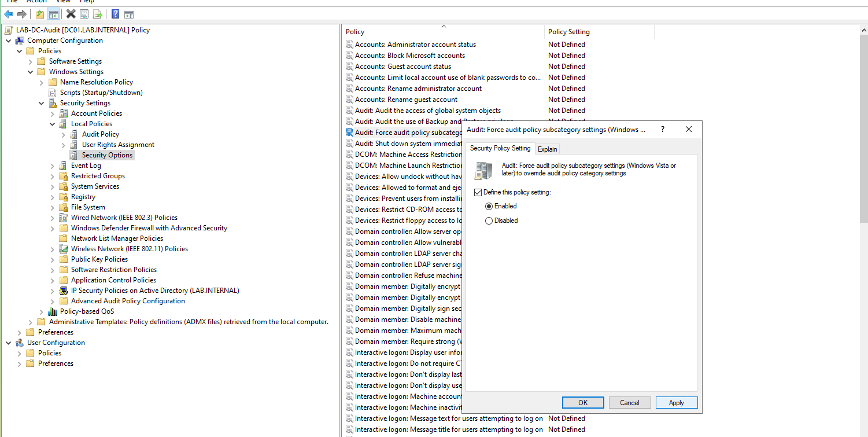Select the Security Policy Setting tab
This screenshot has height=437, width=868.
500,148
